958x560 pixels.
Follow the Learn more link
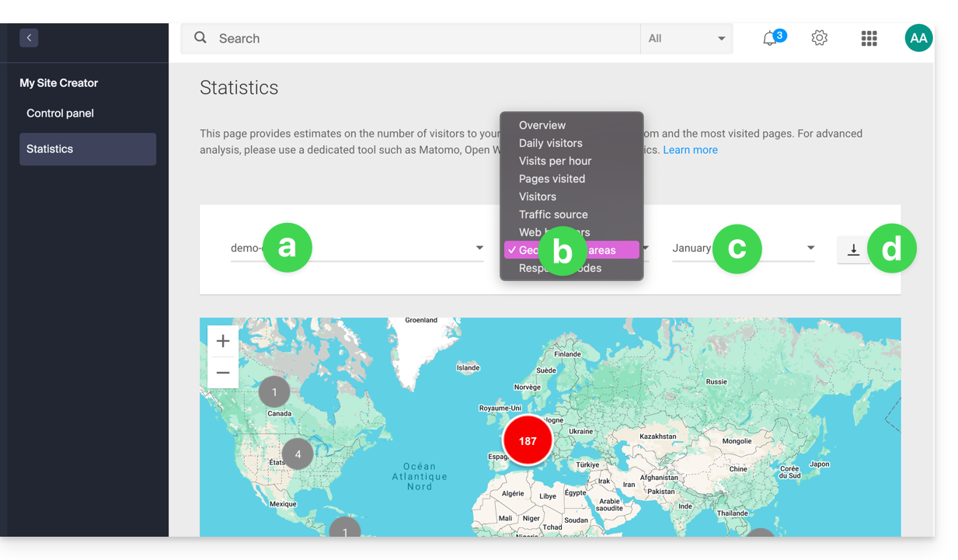690,150
